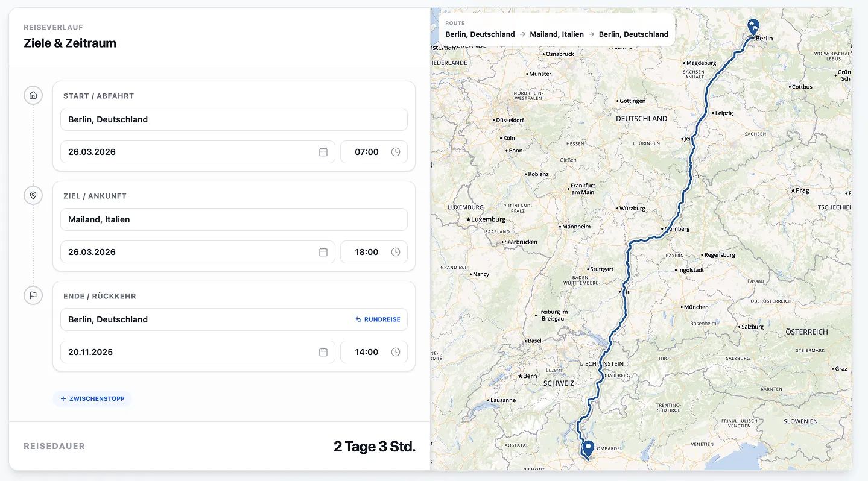
Task: Click the first Berlin, Deutschland in the route summary
Action: pyautogui.click(x=480, y=34)
